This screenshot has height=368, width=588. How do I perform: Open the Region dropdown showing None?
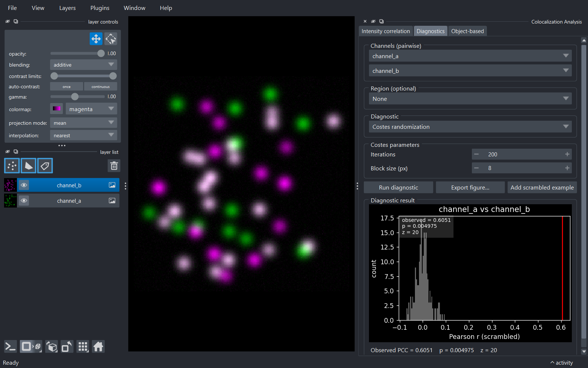(x=470, y=99)
